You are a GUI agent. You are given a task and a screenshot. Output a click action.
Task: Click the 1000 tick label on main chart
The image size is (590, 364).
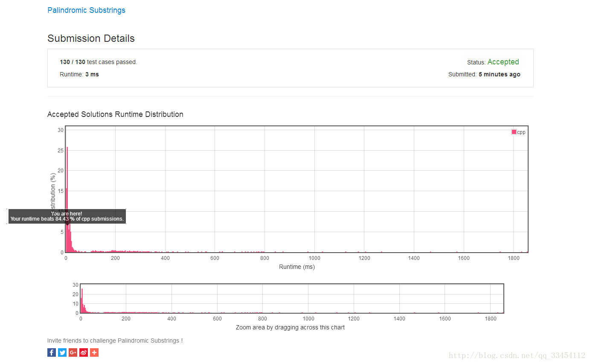click(x=314, y=258)
